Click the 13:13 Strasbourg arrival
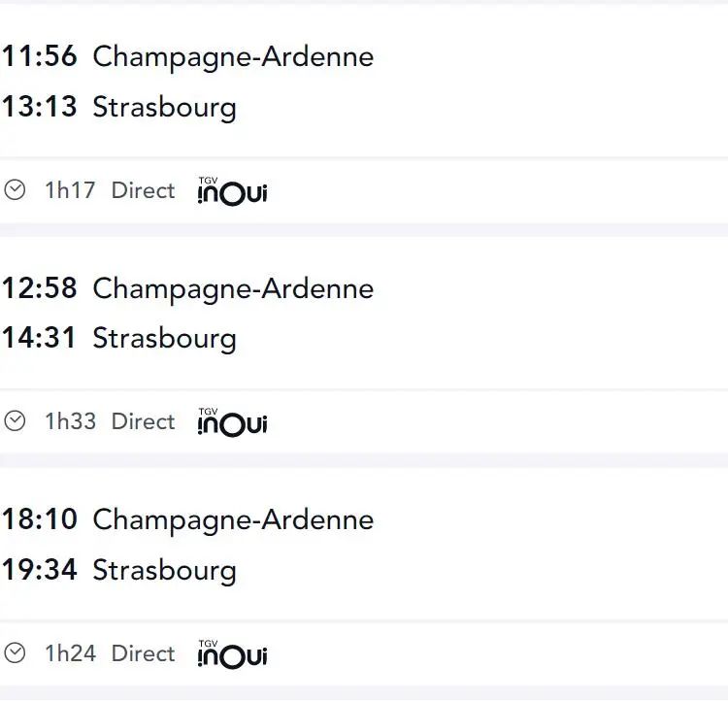Screen dimensions: 728x701 point(119,108)
